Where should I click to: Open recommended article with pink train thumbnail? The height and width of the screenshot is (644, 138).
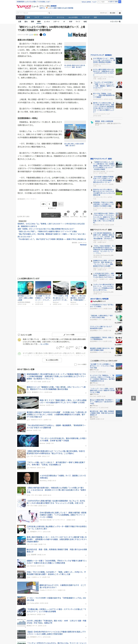click(78, 288)
